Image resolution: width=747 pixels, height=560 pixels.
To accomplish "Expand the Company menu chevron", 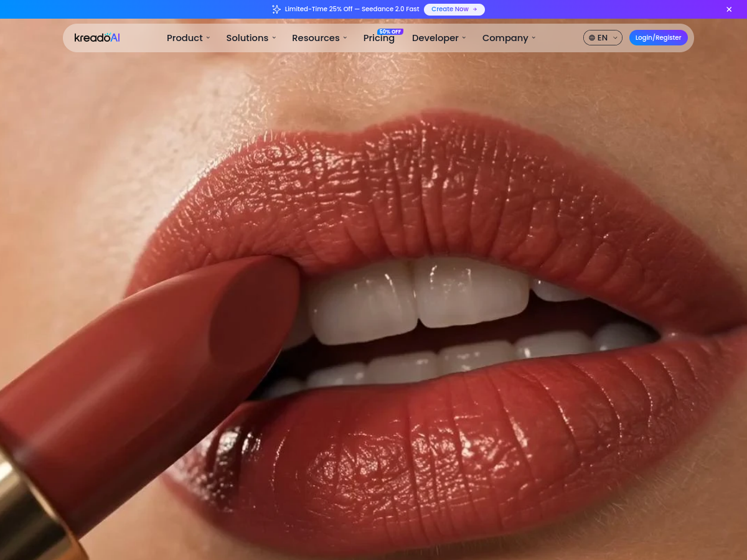I will click(x=533, y=38).
